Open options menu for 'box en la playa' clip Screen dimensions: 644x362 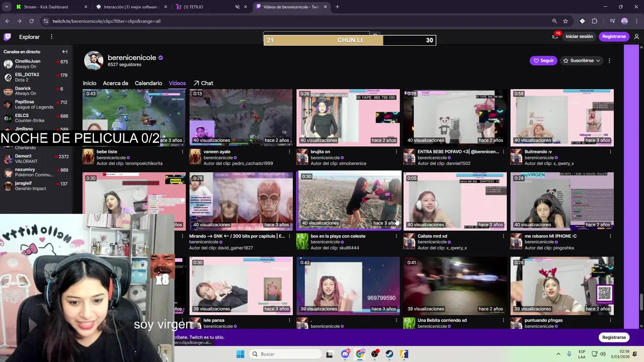pyautogui.click(x=396, y=236)
